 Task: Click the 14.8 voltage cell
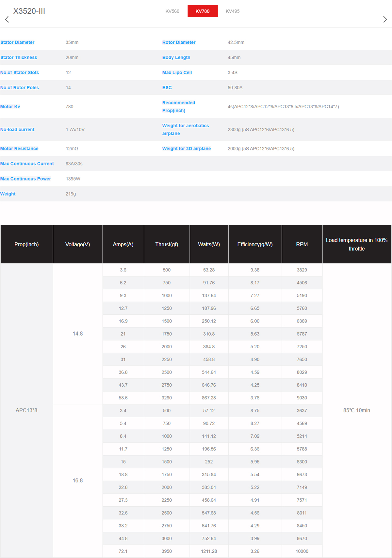[77, 334]
